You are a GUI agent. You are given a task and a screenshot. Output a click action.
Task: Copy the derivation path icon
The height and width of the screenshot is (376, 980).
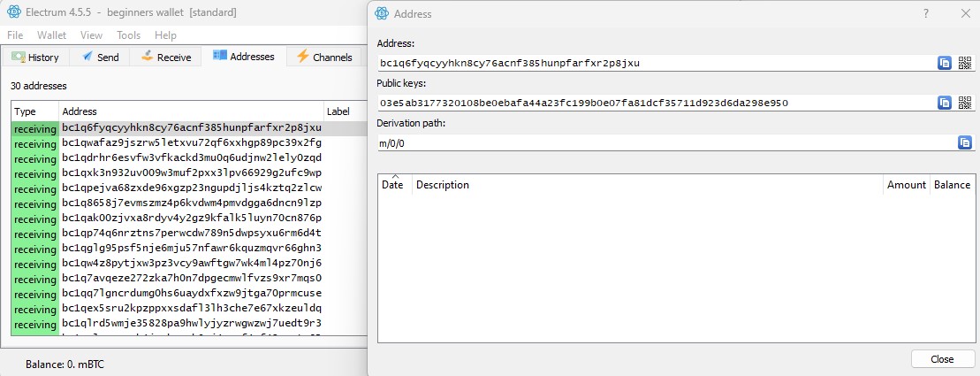pos(964,142)
